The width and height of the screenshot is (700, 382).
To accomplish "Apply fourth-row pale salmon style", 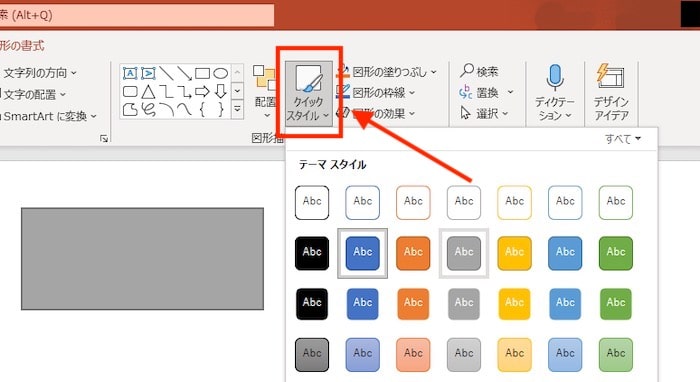I will [x=413, y=355].
